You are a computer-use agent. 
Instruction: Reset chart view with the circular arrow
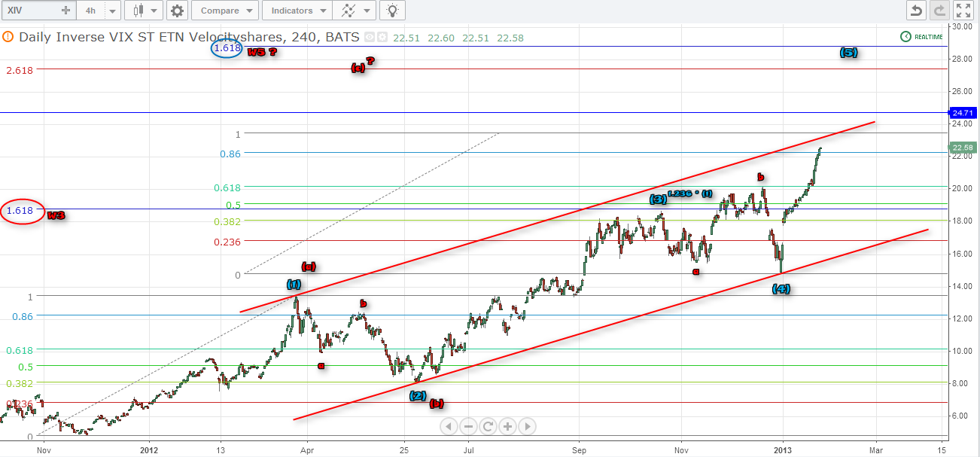click(488, 426)
